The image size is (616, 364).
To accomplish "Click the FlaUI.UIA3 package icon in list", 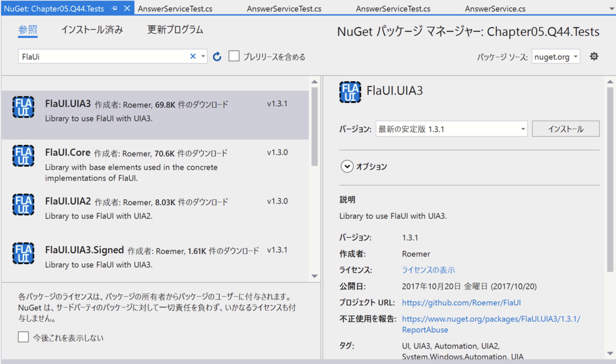I will click(23, 107).
